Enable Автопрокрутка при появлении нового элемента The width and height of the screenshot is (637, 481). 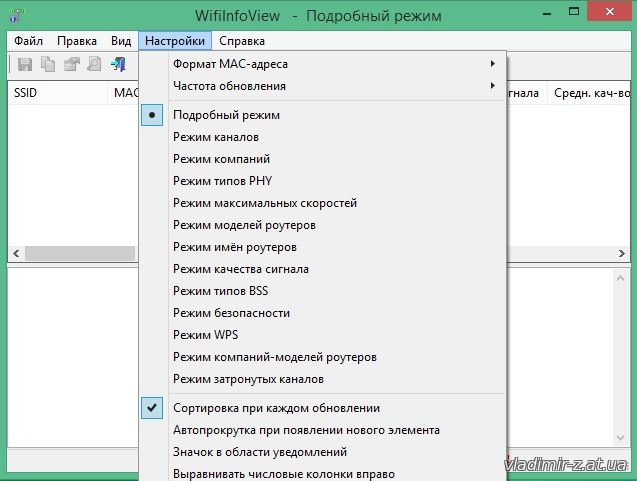(322, 430)
